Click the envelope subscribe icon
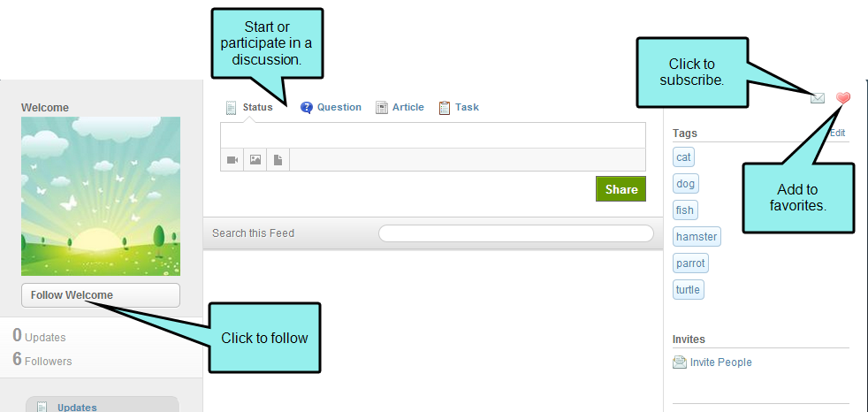Screen dimensions: 868x412 pyautogui.click(x=817, y=98)
